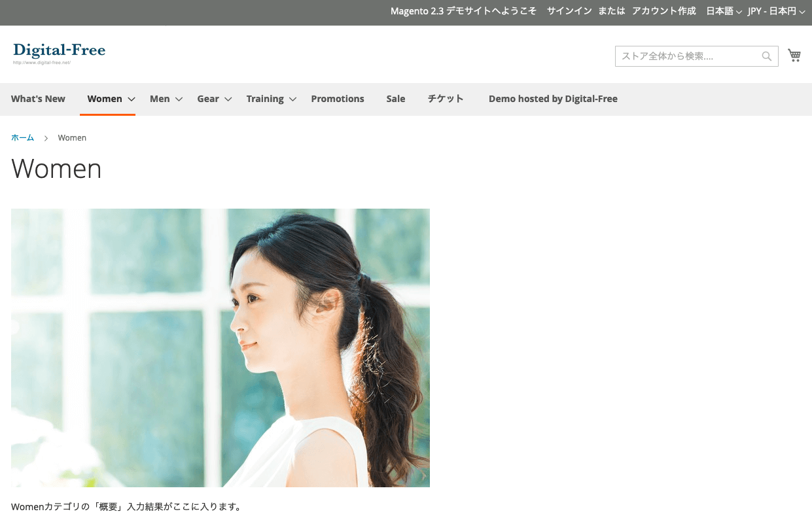Click the アカウント作成 link

(663, 11)
